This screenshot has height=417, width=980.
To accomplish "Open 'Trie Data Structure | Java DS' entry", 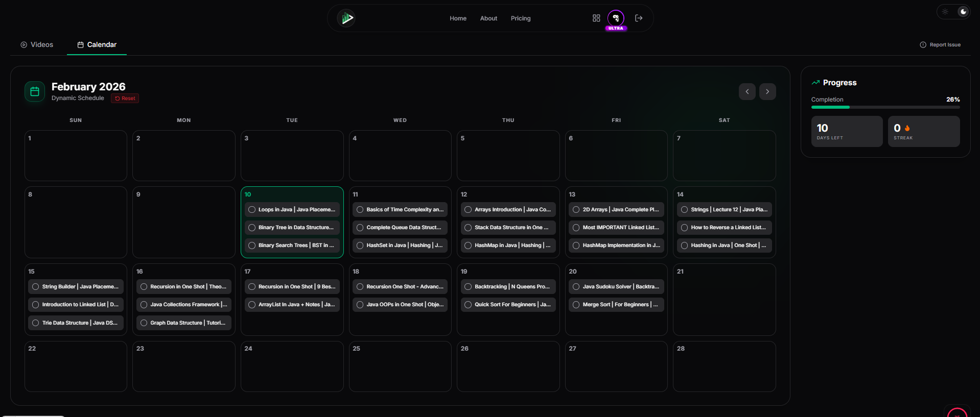I will (76, 323).
